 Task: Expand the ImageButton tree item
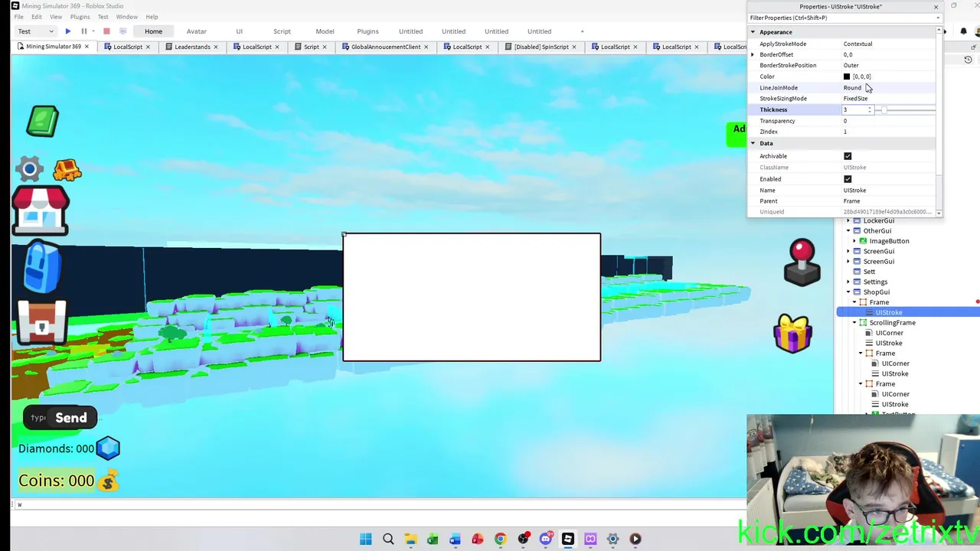854,241
